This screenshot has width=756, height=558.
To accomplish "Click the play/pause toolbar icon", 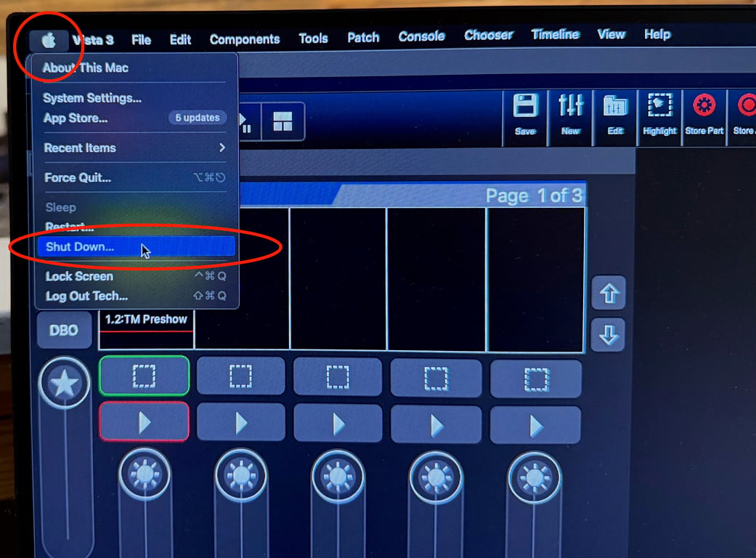I will 246,123.
